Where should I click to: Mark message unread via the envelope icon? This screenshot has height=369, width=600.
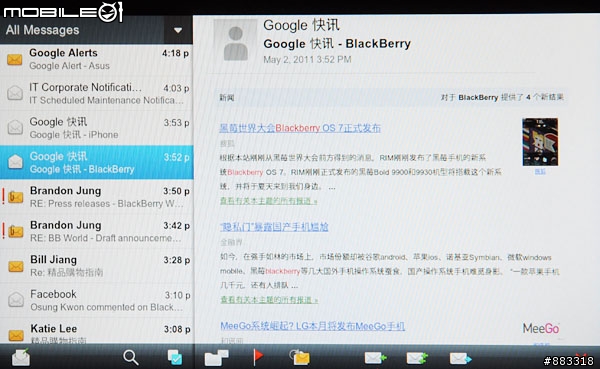[300, 358]
